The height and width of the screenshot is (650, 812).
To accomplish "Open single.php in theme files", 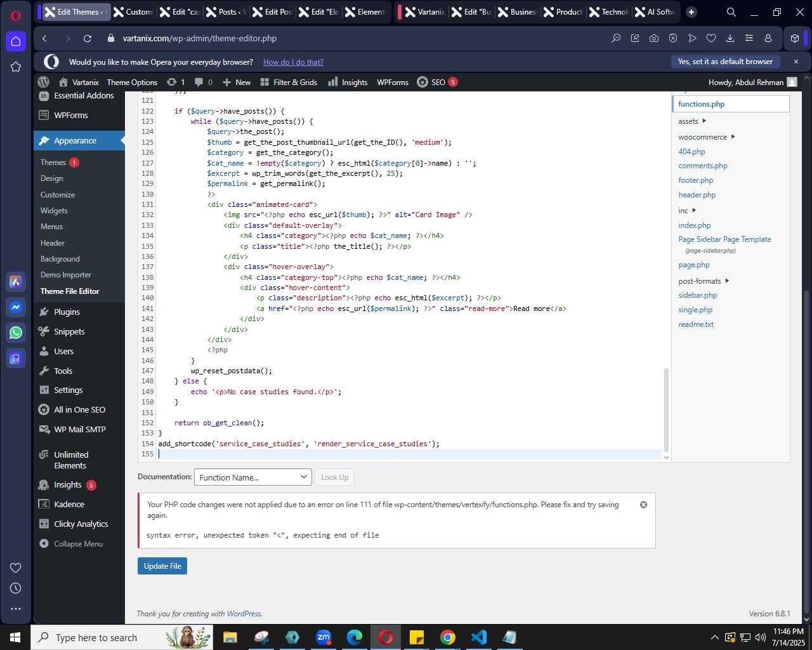I will [695, 310].
